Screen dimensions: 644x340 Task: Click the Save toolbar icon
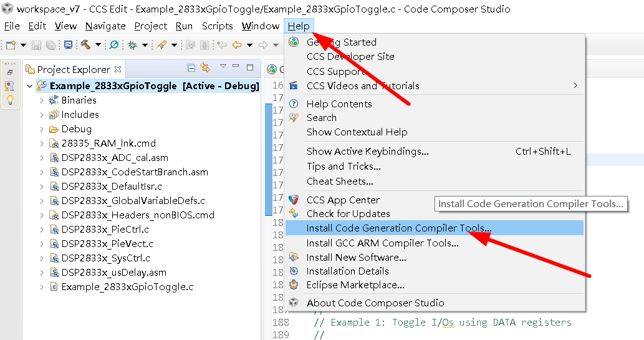pos(36,45)
